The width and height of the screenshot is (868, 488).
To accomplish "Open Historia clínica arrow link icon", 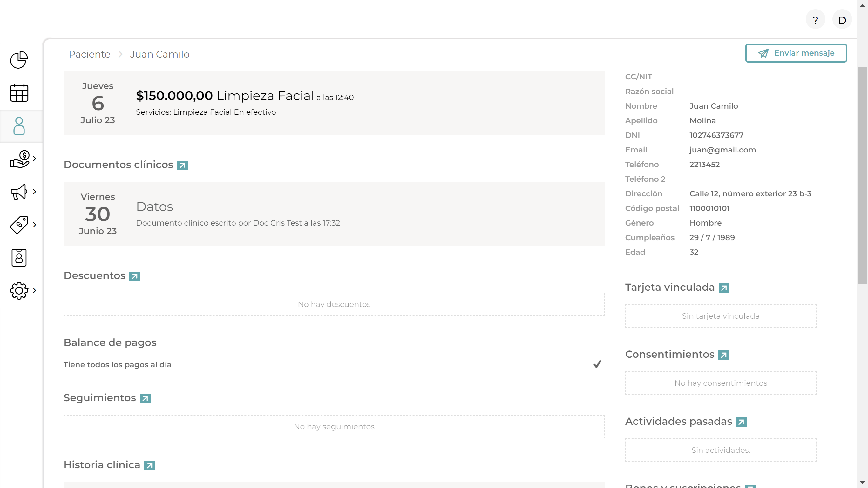I will coord(149,465).
